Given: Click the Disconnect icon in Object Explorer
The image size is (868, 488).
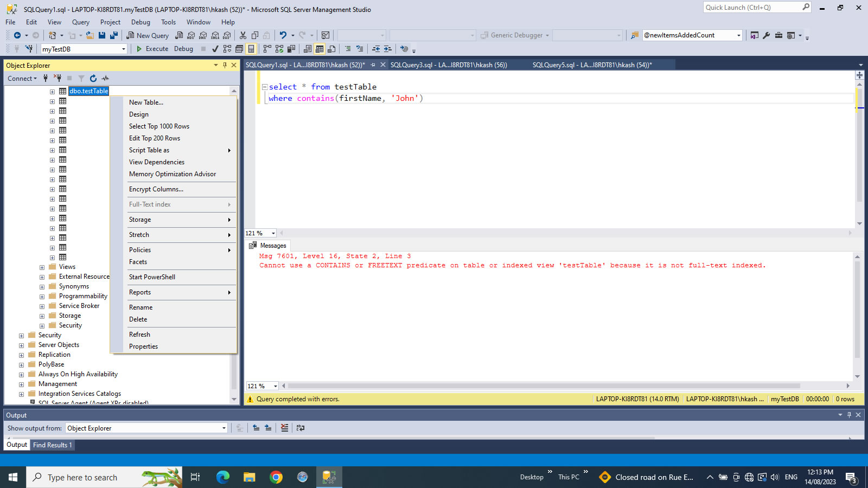Looking at the screenshot, I should coord(58,79).
